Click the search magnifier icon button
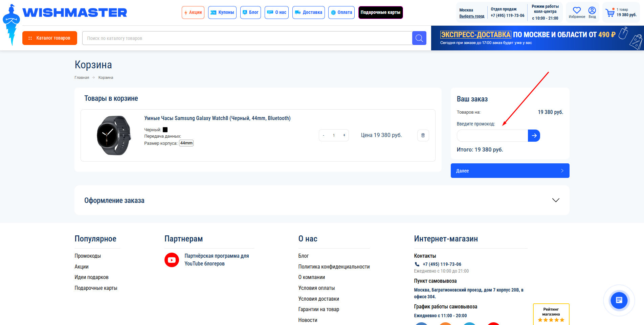Screen dimensions: 644x325 pyautogui.click(x=419, y=38)
